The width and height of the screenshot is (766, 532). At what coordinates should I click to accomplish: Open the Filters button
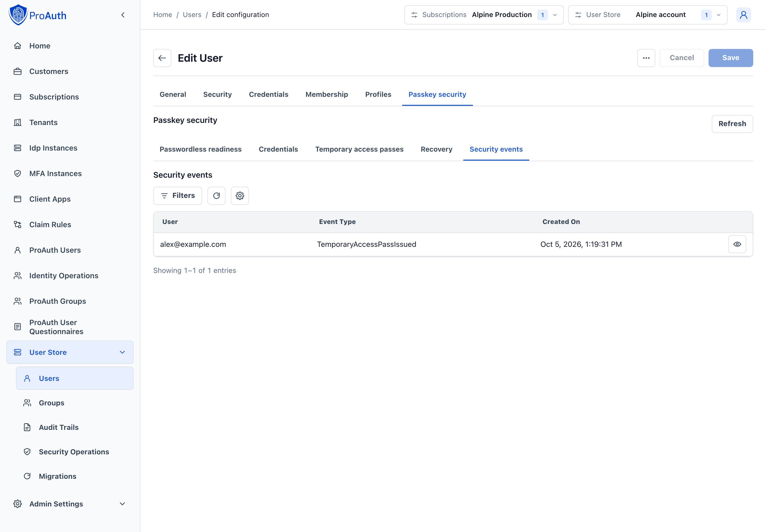pos(178,196)
